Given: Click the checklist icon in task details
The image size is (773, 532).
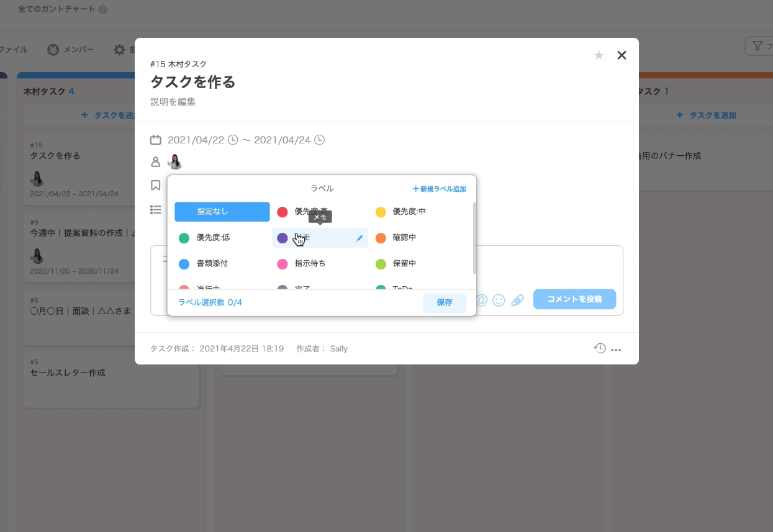Looking at the screenshot, I should [x=156, y=210].
